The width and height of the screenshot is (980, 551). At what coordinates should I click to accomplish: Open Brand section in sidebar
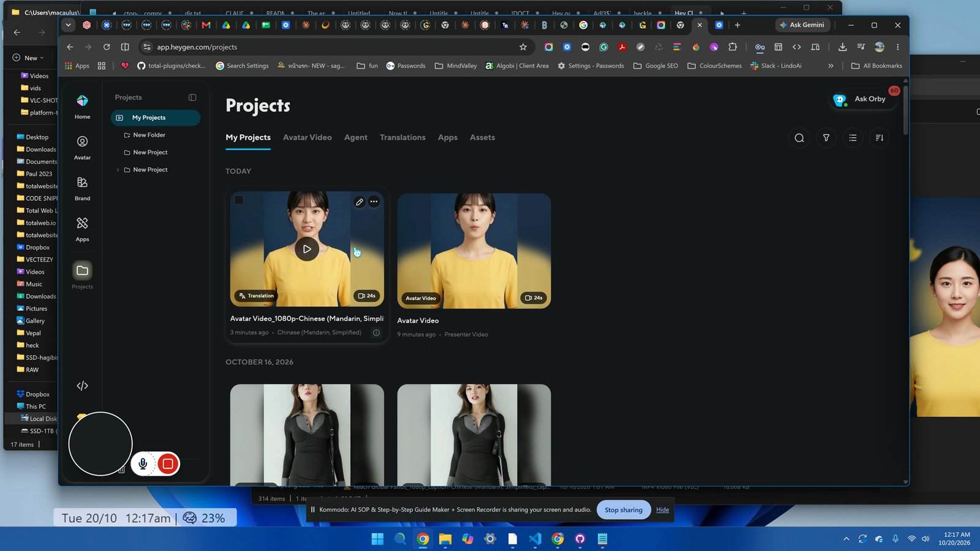(x=82, y=189)
